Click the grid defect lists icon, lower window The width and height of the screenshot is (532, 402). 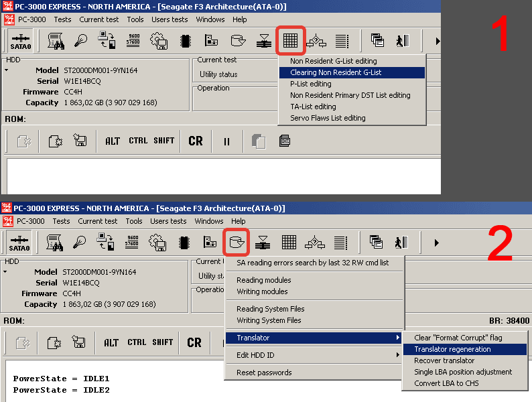pyautogui.click(x=289, y=243)
